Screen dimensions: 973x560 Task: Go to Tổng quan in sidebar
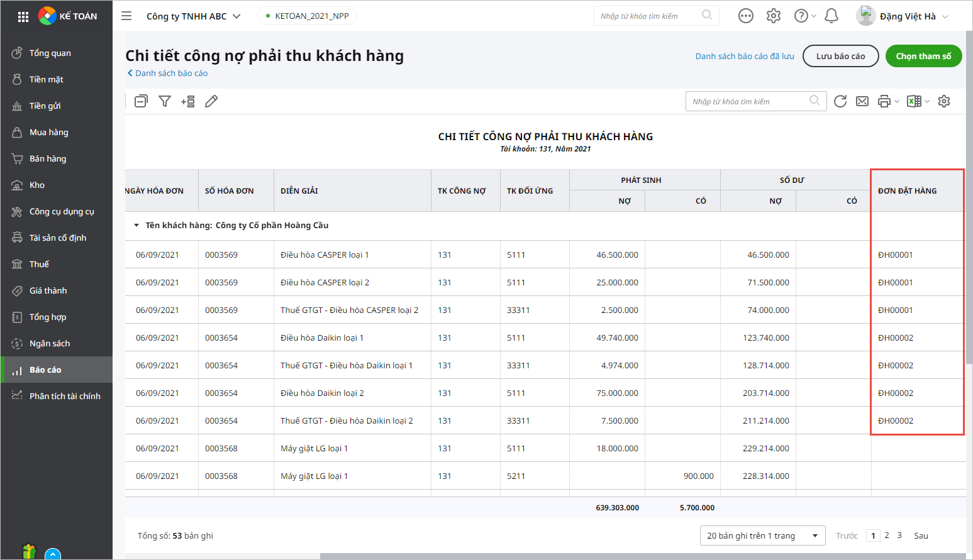50,53
